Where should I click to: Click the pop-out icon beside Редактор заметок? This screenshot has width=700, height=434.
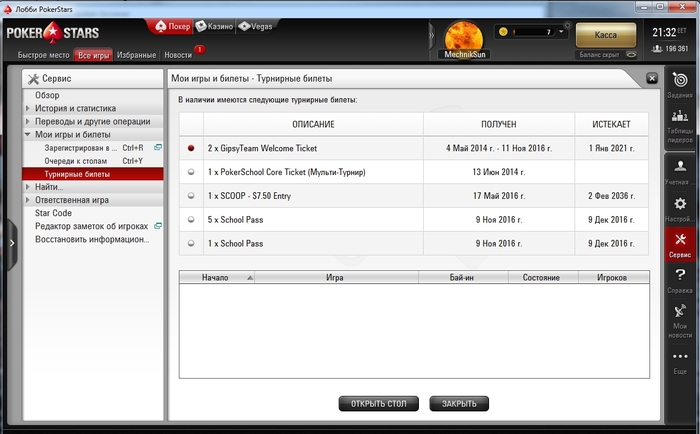coord(158,226)
